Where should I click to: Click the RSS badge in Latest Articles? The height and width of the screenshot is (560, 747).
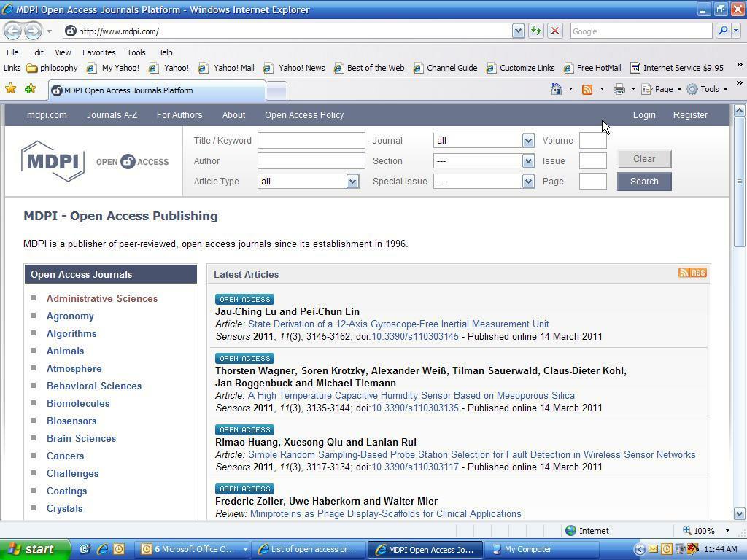point(692,273)
